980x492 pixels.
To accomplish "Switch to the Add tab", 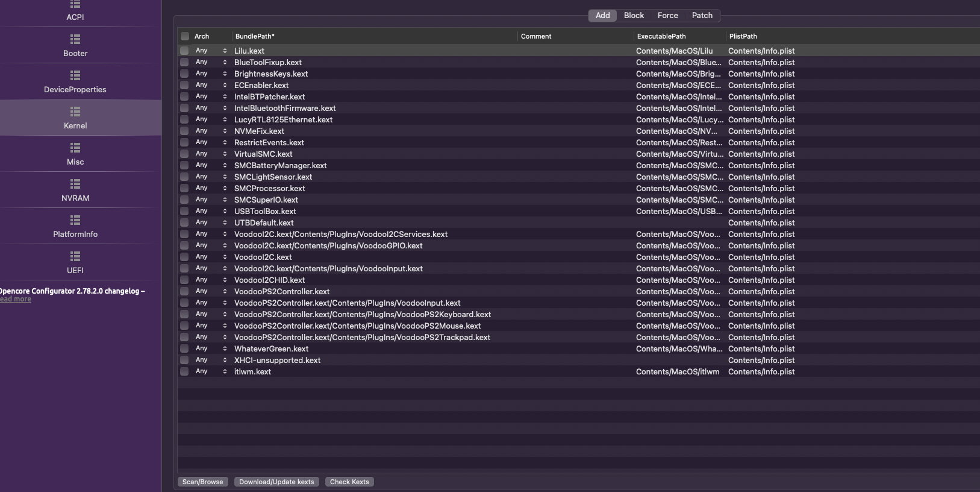I will pyautogui.click(x=602, y=16).
